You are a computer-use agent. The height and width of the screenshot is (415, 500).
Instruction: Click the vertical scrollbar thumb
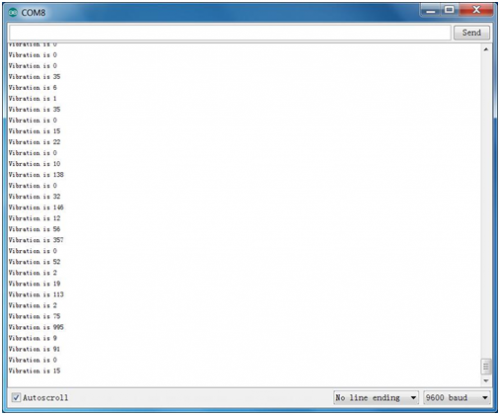(486, 366)
